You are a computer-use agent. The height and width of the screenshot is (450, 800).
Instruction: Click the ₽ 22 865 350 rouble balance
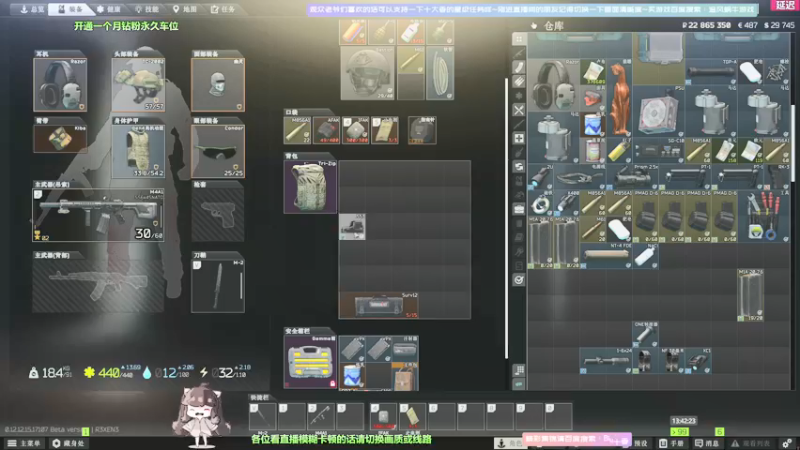click(x=706, y=25)
